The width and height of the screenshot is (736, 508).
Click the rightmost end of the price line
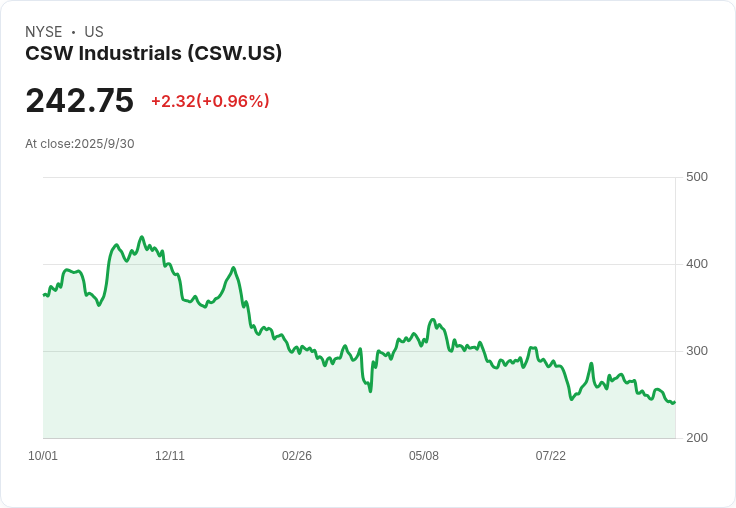point(674,402)
